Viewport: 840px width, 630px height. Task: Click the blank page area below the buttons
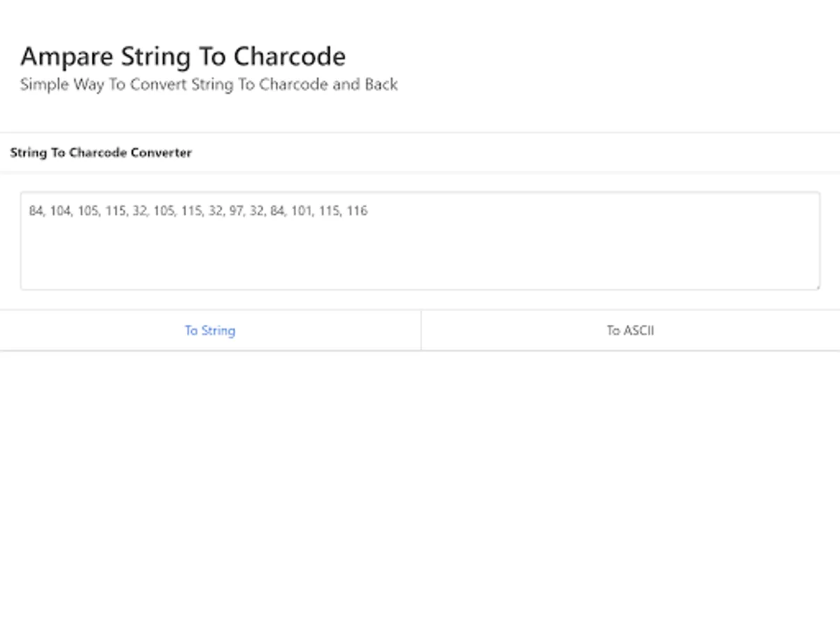click(x=420, y=490)
